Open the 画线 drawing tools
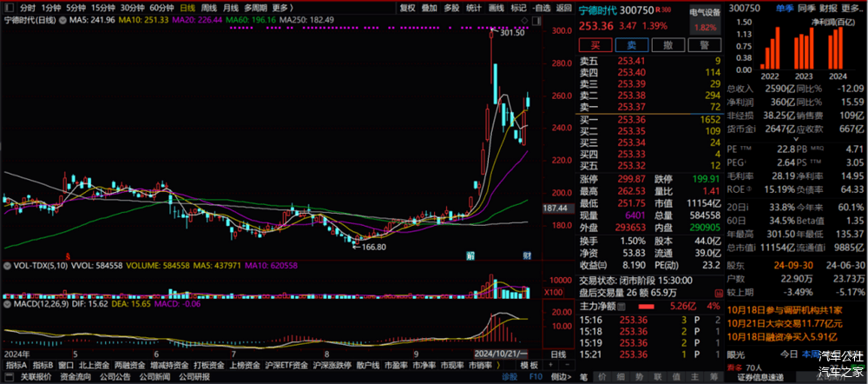The image size is (868, 384). [x=496, y=9]
